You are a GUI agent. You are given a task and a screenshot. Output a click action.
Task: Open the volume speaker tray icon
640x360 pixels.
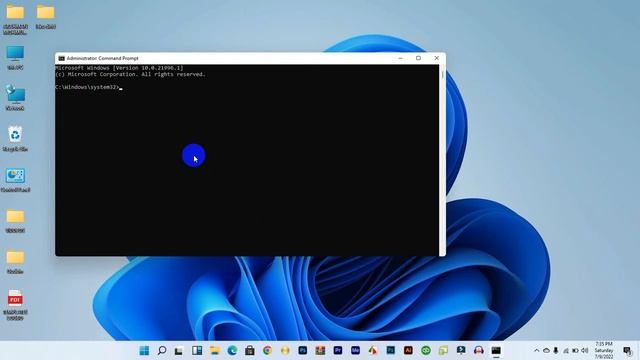click(585, 350)
